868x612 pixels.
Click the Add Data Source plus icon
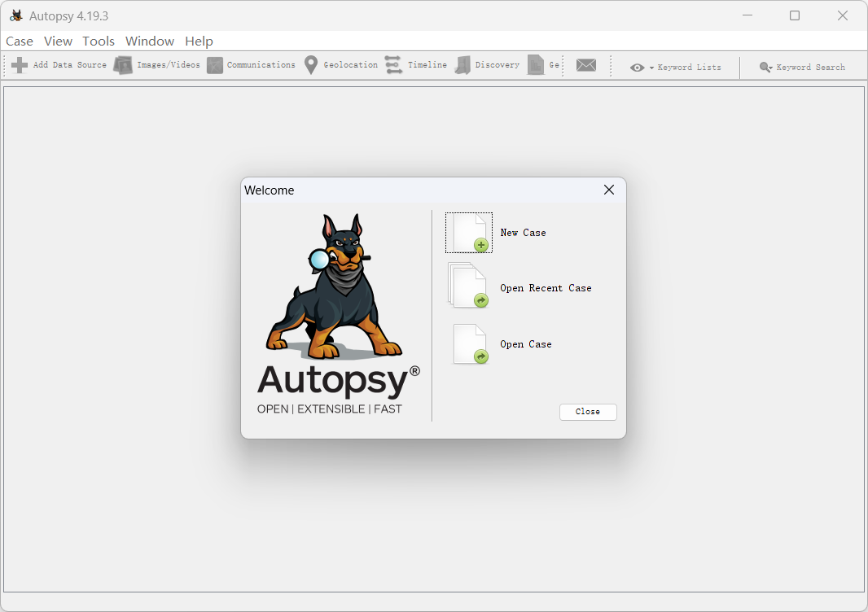[x=20, y=65]
